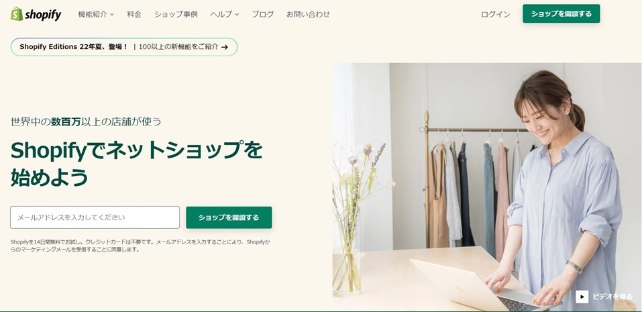Click the play icon beside ビデオを見る
Screen dimensions: 644x312
582,297
